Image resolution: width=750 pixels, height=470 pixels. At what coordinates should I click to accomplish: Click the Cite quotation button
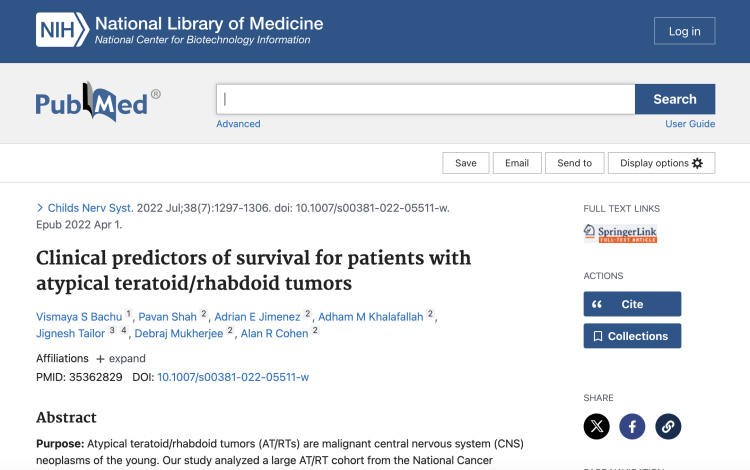pyautogui.click(x=632, y=304)
